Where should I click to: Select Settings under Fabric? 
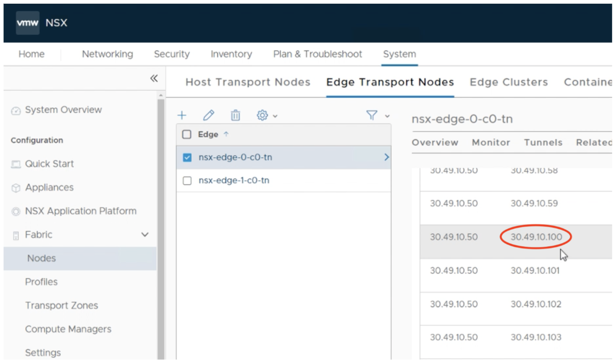tap(43, 353)
